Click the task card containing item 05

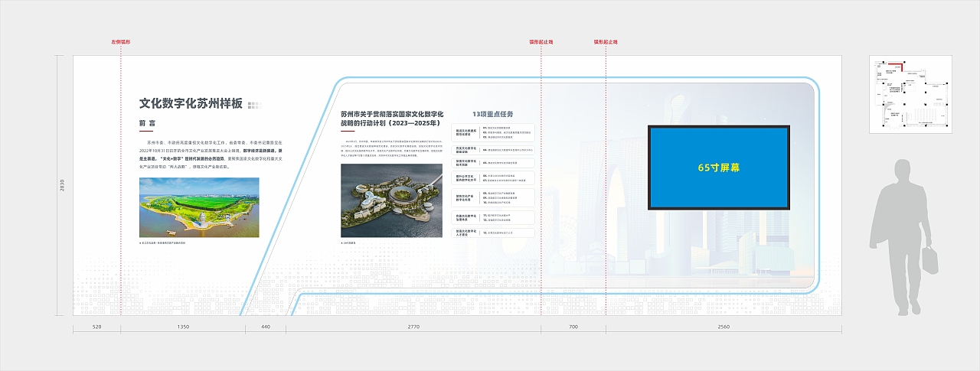point(492,163)
